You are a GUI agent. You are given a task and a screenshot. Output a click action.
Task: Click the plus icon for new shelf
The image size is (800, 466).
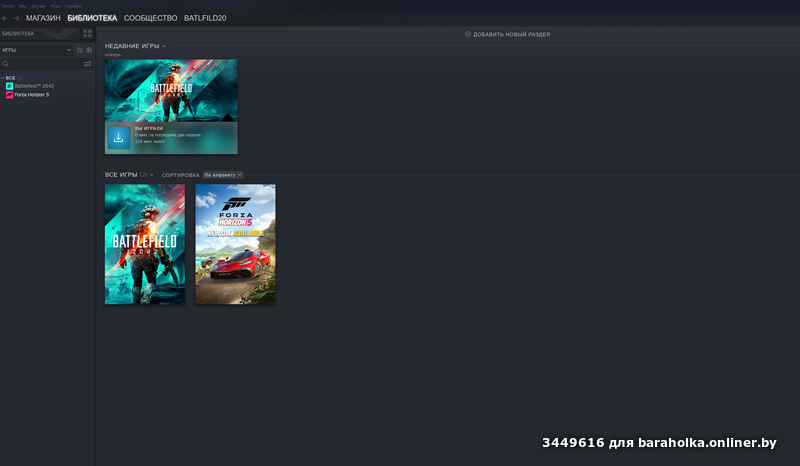pos(468,34)
